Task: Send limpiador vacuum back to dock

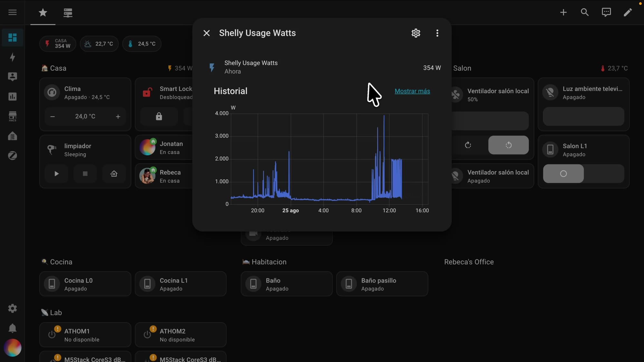Action: [114, 174]
